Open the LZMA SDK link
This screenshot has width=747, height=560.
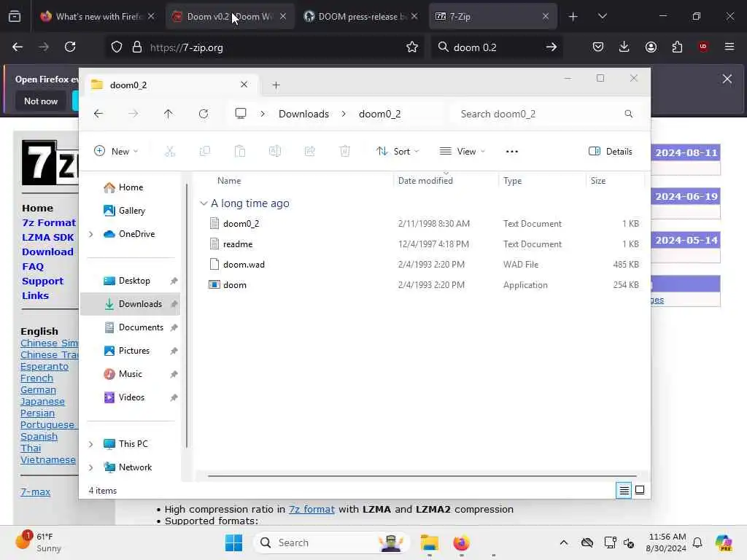48,237
